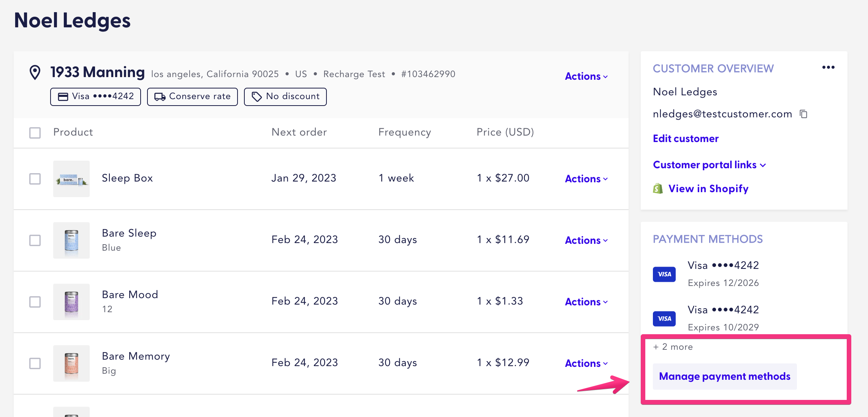Image resolution: width=868 pixels, height=417 pixels.
Task: Open the Bare Sleep Blue product thumbnail
Action: click(71, 240)
